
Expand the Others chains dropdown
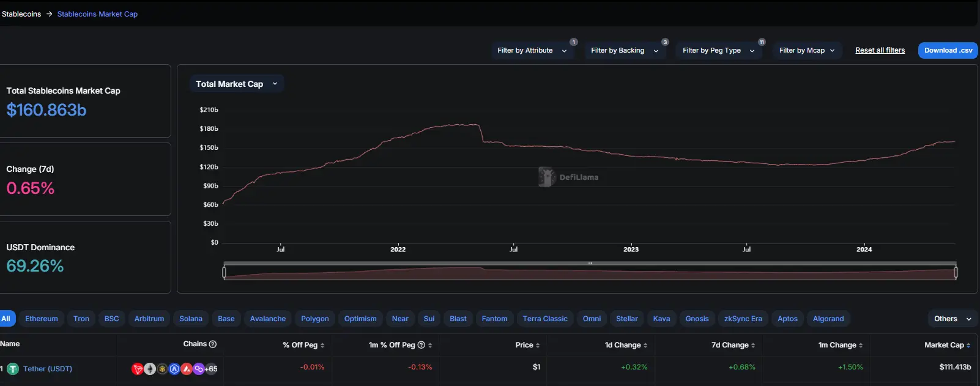pyautogui.click(x=952, y=319)
